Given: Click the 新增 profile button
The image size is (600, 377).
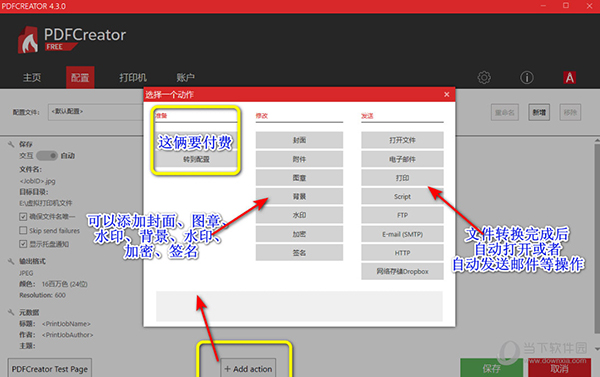Looking at the screenshot, I should pos(539,112).
